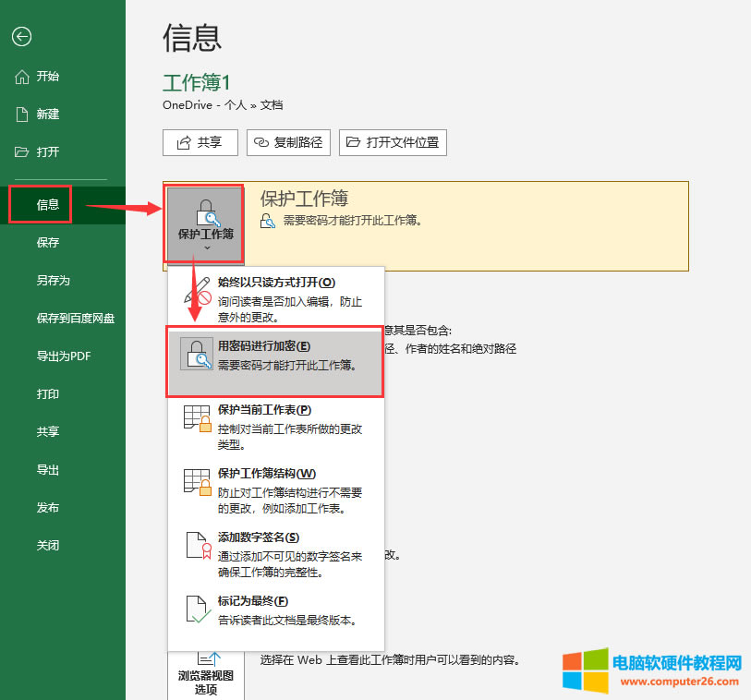Open the 新建 tab
Viewport: 751px width, 700px height.
coord(48,114)
